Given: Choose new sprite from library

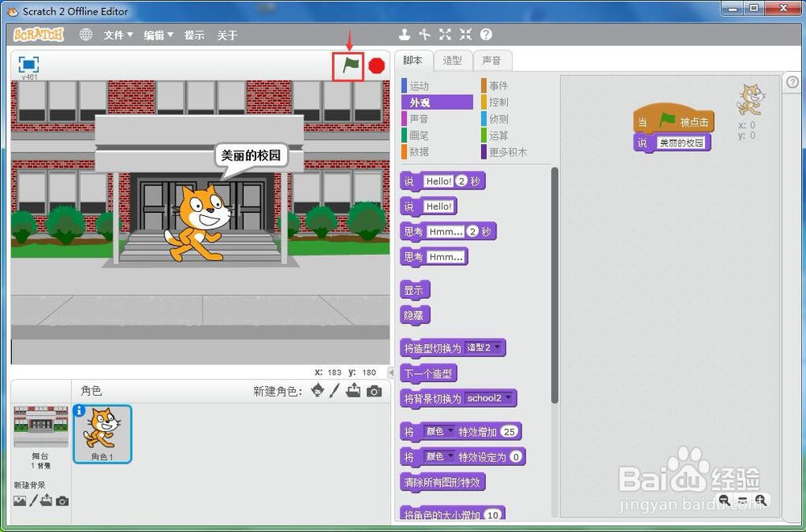Looking at the screenshot, I should click(318, 391).
